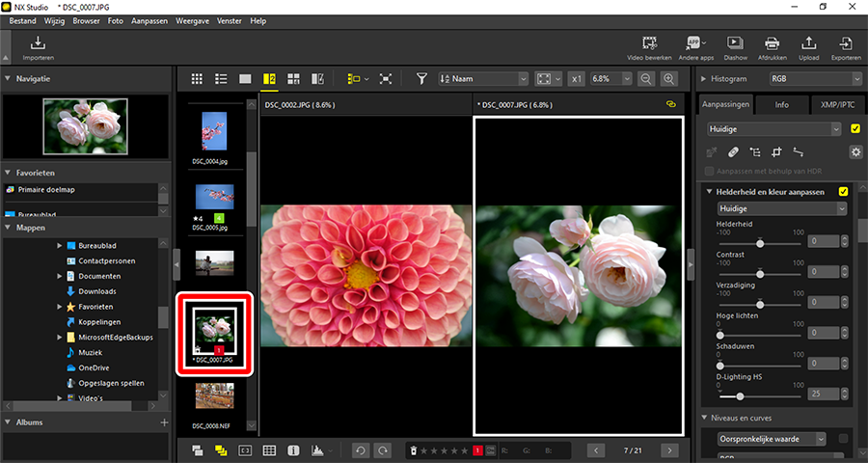Toggle the Helderheid en kleur aanpassen checkbox

click(x=843, y=192)
